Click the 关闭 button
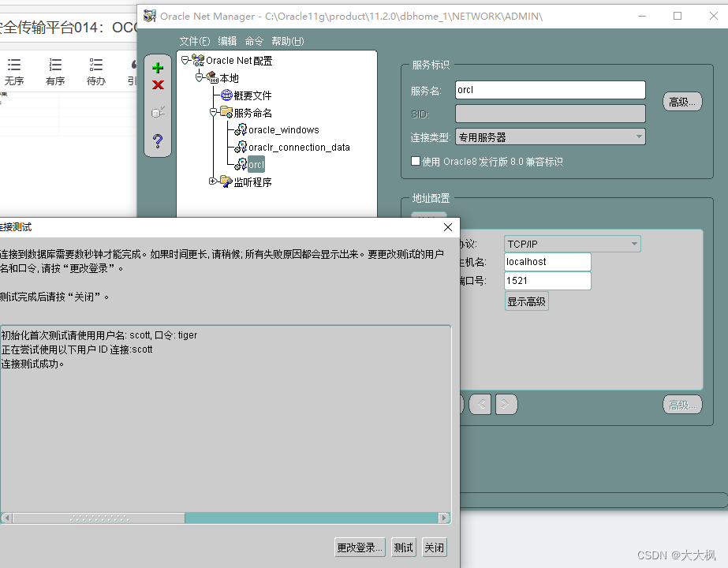The image size is (728, 568). [x=435, y=547]
